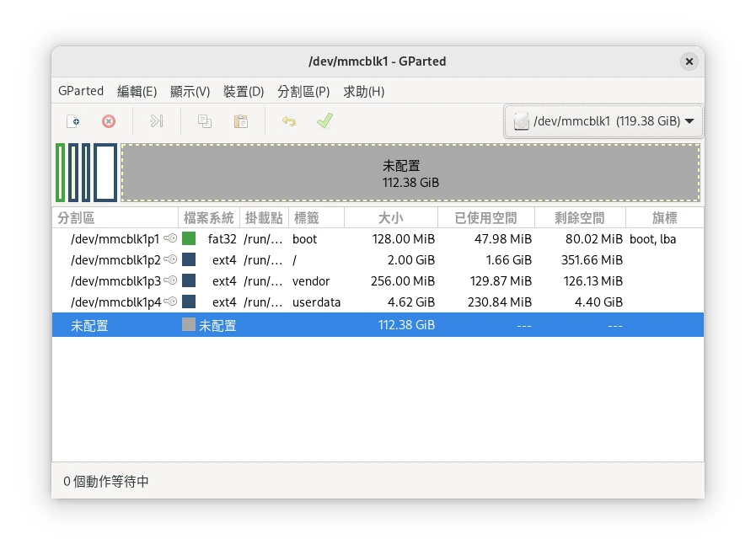
Task: Open the 分割區(P) menu
Action: [x=303, y=91]
